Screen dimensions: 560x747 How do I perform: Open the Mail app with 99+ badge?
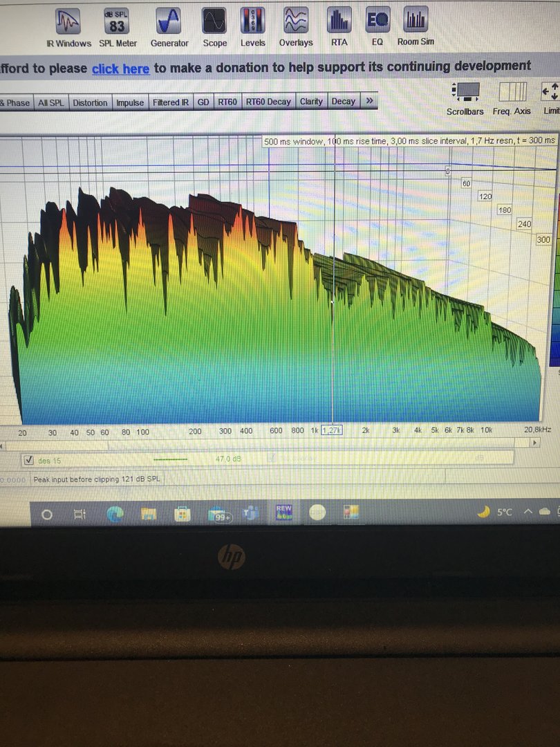click(220, 514)
